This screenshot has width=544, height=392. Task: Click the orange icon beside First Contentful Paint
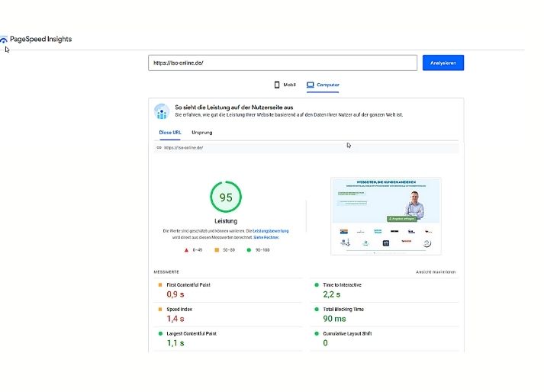click(160, 284)
